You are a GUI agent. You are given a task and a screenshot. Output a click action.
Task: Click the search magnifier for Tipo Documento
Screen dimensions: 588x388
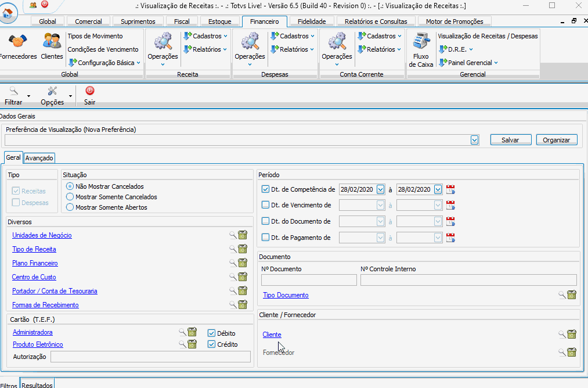[x=562, y=295]
